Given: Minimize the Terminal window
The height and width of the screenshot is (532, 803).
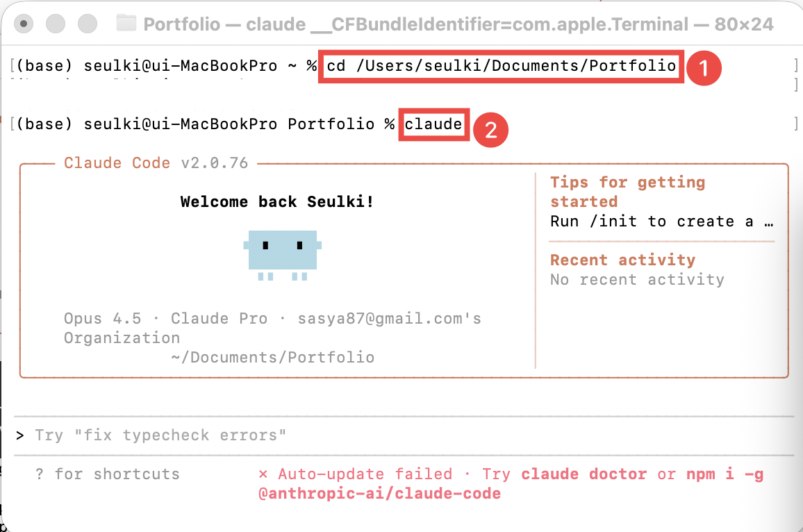Looking at the screenshot, I should click(x=56, y=24).
